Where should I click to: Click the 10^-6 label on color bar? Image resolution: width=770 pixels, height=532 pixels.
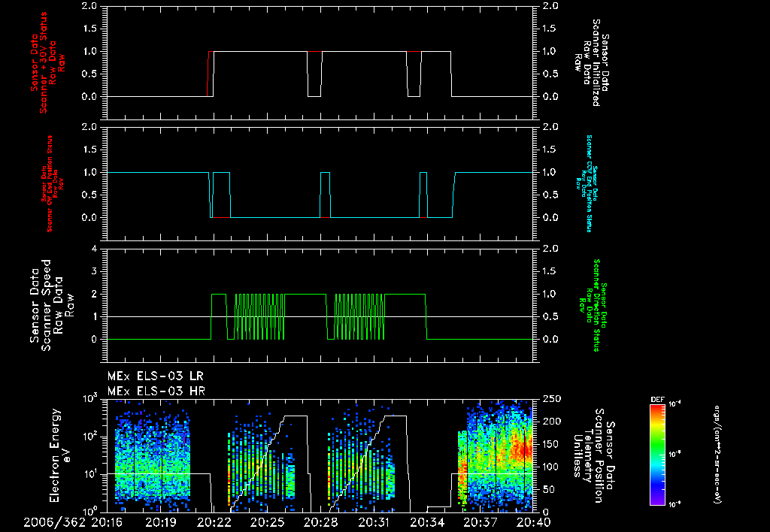click(x=675, y=503)
